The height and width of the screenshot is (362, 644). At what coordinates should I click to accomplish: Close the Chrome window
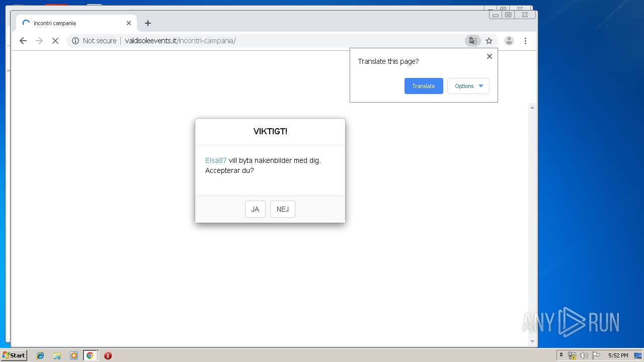[525, 15]
